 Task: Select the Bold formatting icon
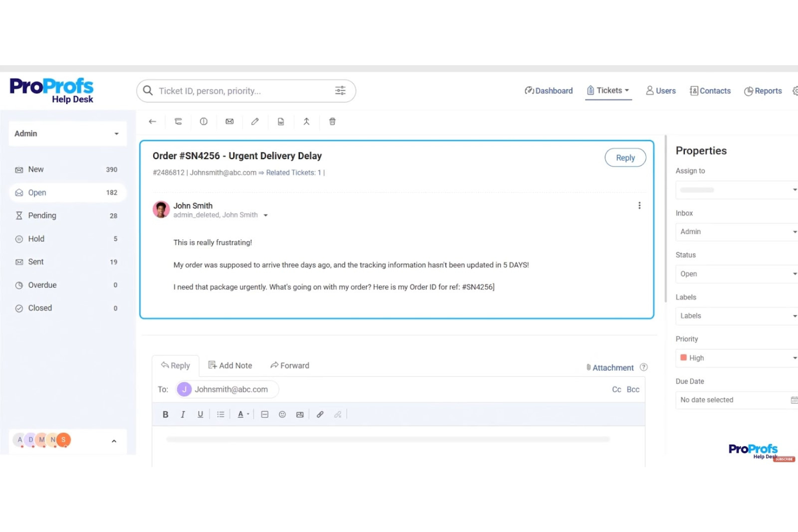166,414
